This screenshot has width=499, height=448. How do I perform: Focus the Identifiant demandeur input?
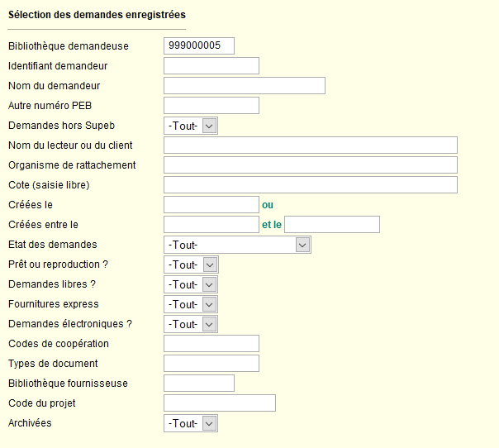(x=211, y=65)
